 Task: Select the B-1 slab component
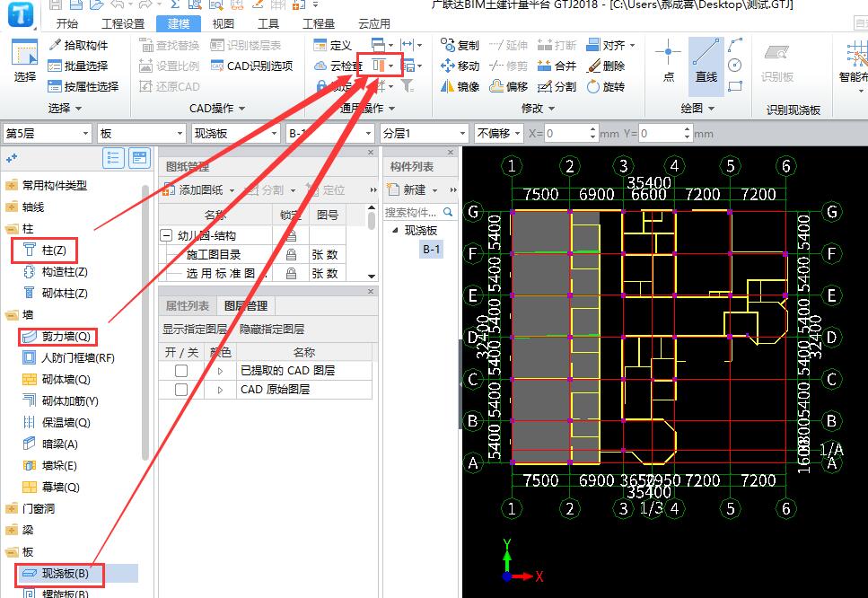tap(431, 250)
